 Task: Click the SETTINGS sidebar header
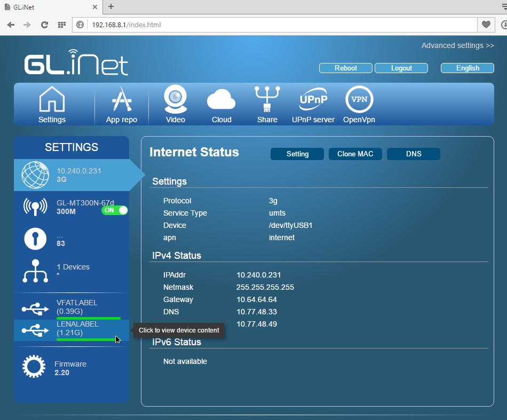72,147
